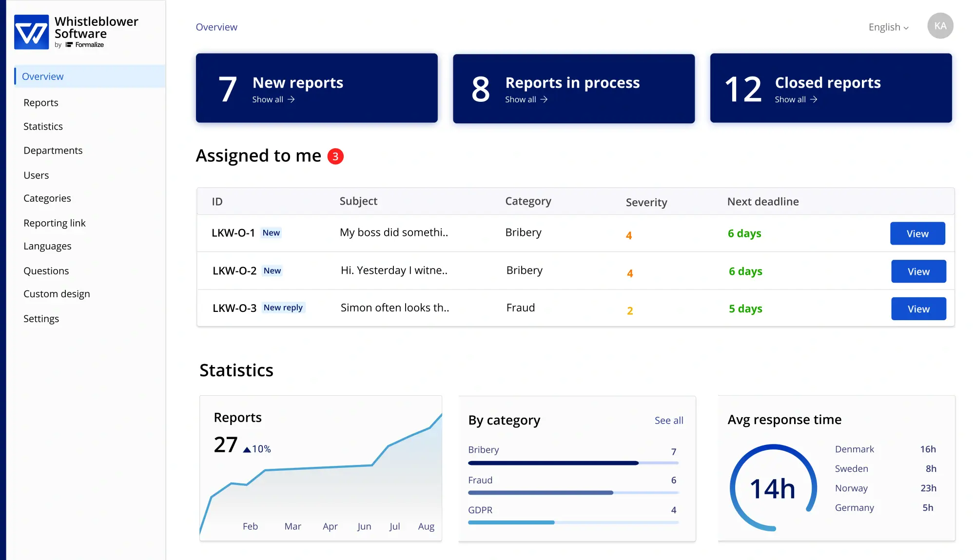Click the 10% increase triangle indicator
Image resolution: width=975 pixels, height=560 pixels.
247,449
